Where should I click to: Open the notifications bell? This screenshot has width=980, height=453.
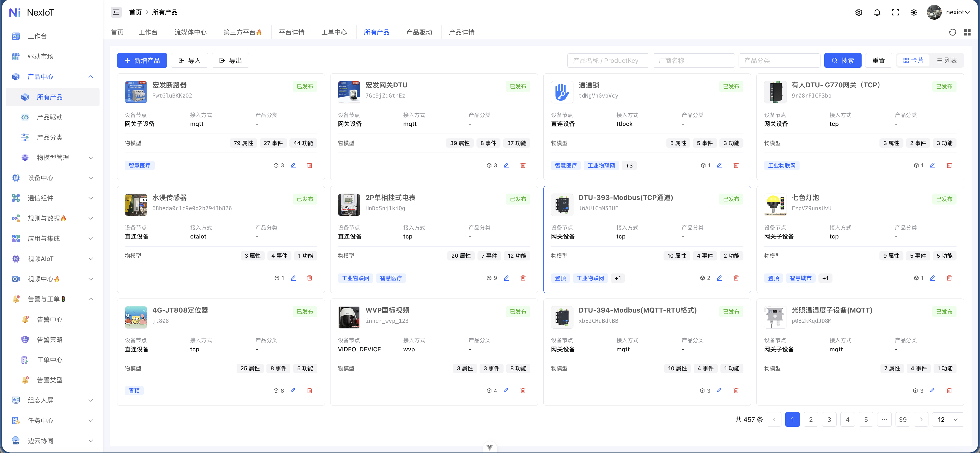coord(877,12)
